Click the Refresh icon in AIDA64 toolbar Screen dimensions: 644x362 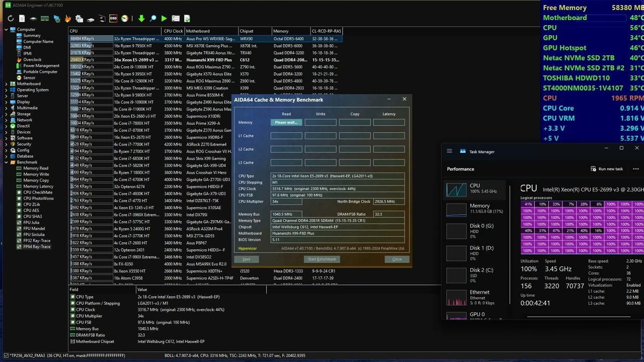pos(11,19)
